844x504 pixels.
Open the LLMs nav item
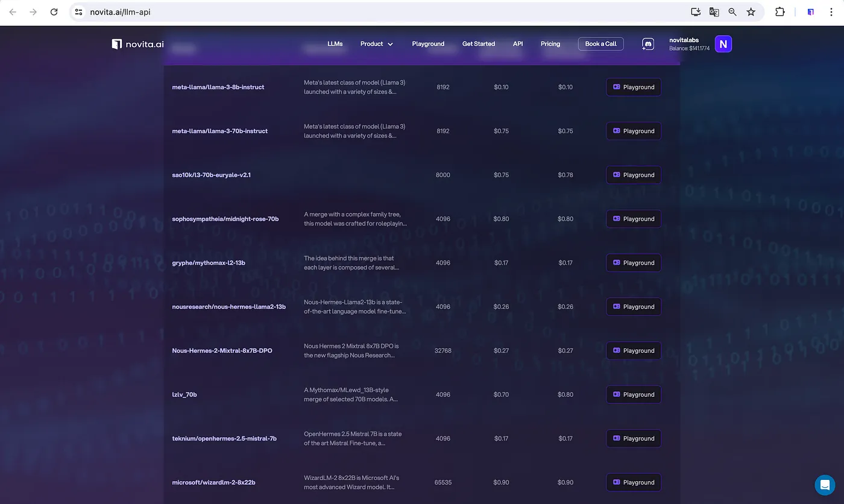coord(335,44)
